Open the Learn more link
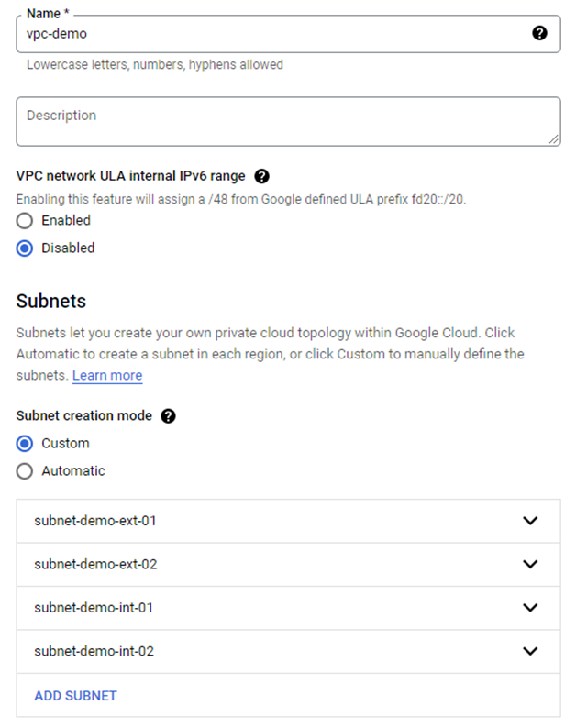This screenshot has width=576, height=728. [x=107, y=376]
